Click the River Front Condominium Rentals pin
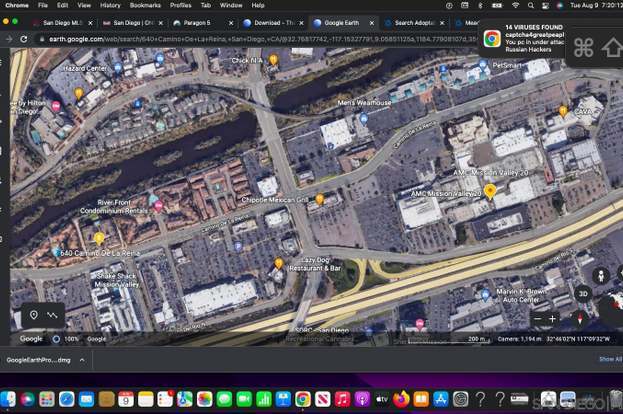Image resolution: width=623 pixels, height=414 pixels. pyautogui.click(x=159, y=206)
